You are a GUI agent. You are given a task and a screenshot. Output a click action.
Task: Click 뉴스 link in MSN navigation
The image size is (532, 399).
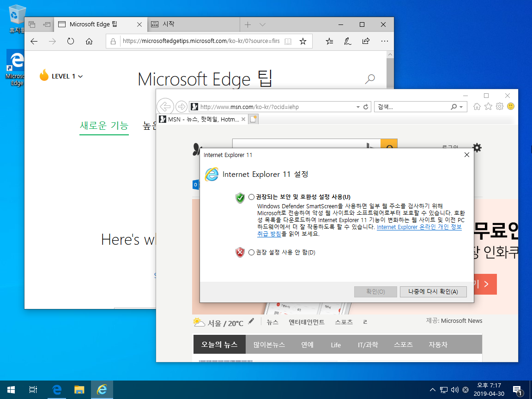[272, 322]
